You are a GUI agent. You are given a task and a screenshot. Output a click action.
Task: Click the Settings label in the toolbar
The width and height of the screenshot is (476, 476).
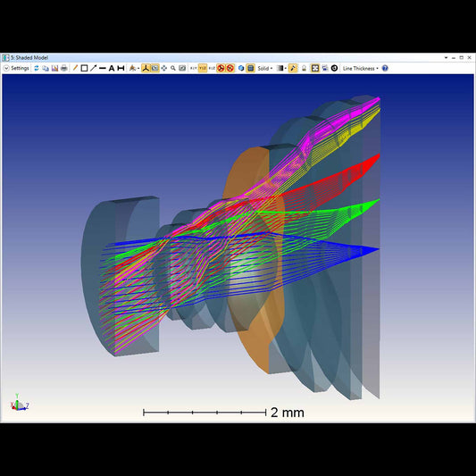(20, 68)
